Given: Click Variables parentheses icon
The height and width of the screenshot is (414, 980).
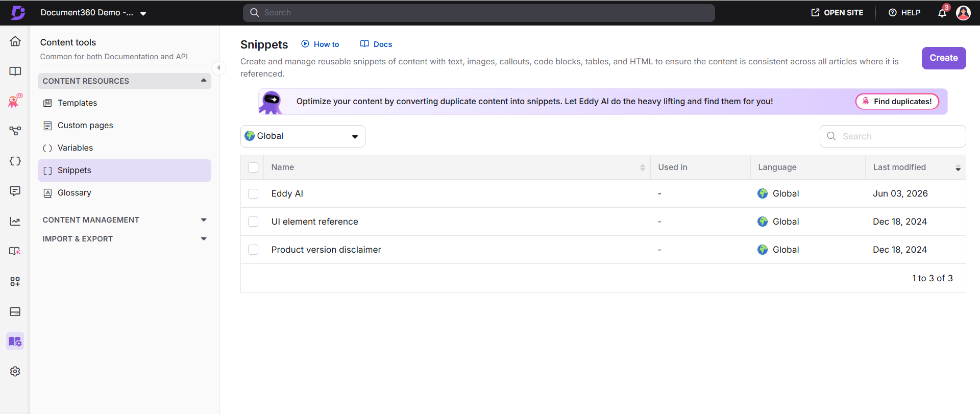Looking at the screenshot, I should (47, 148).
